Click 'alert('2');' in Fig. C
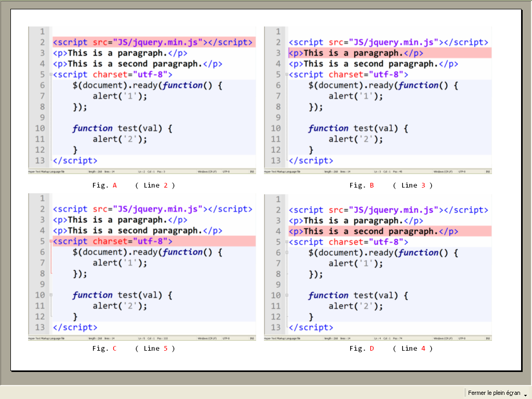The height and width of the screenshot is (399, 532). pyautogui.click(x=120, y=306)
